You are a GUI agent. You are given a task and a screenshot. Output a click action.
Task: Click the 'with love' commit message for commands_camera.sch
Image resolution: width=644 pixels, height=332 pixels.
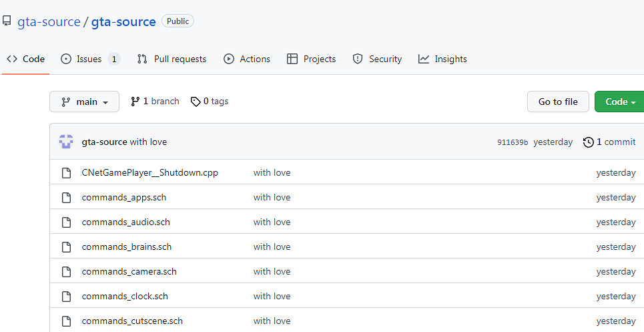click(x=272, y=271)
